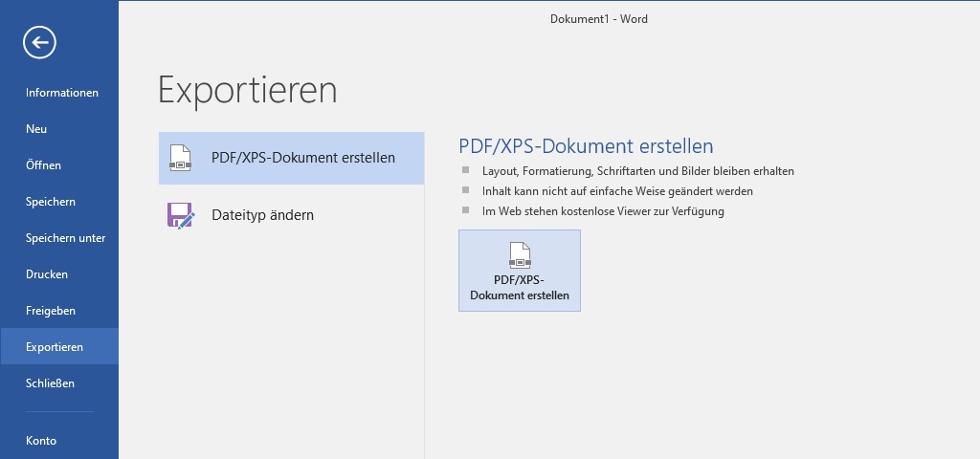Click the PDF/XPS document icon in export list

(181, 158)
